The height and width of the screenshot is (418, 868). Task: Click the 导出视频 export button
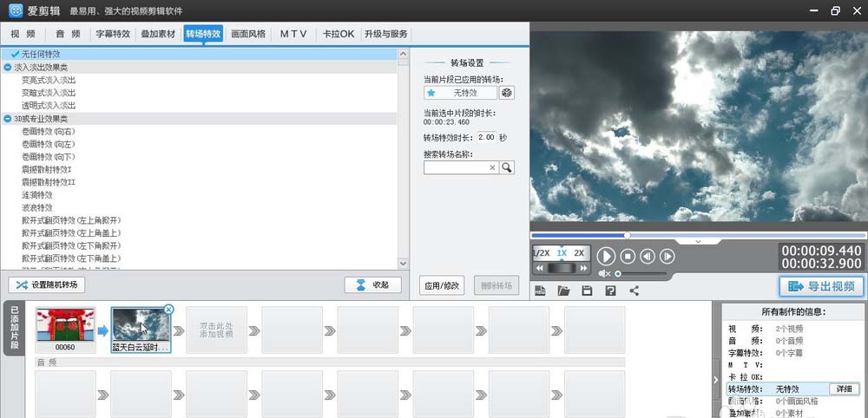point(821,286)
